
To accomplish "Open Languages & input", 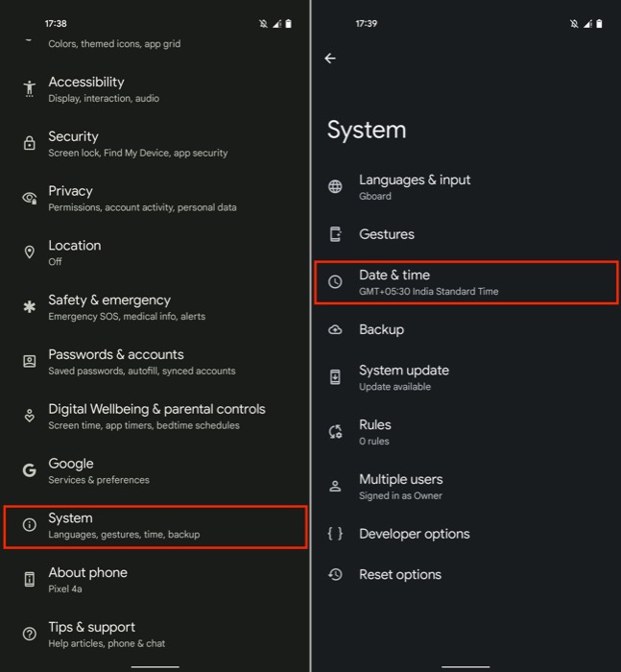I will [x=466, y=186].
